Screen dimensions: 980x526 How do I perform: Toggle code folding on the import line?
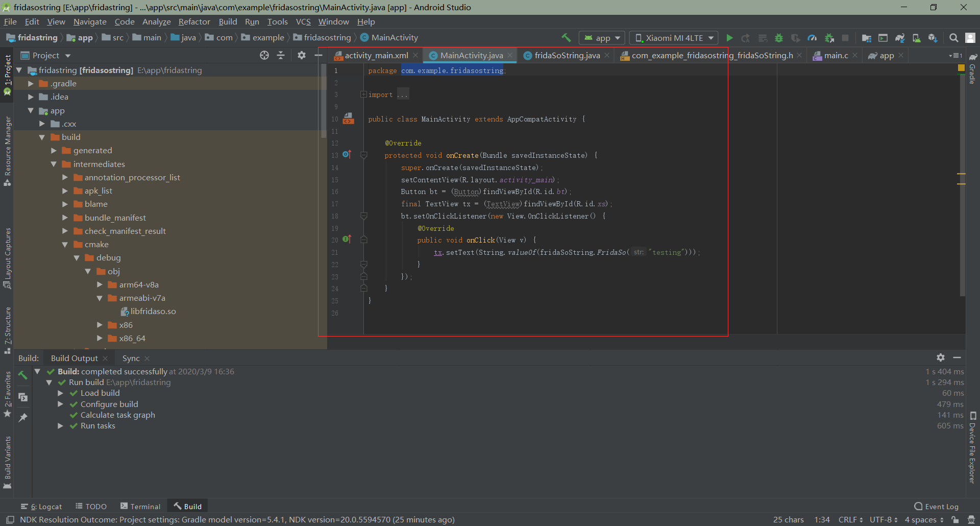[363, 94]
